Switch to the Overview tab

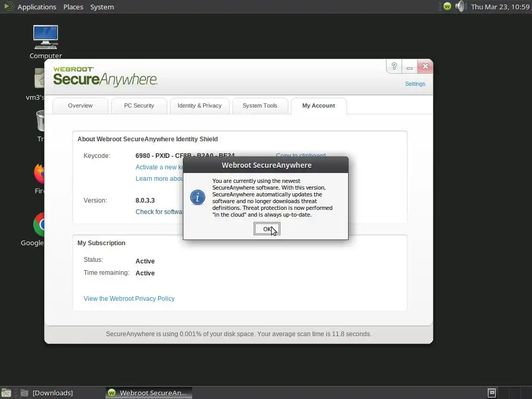[x=80, y=105]
